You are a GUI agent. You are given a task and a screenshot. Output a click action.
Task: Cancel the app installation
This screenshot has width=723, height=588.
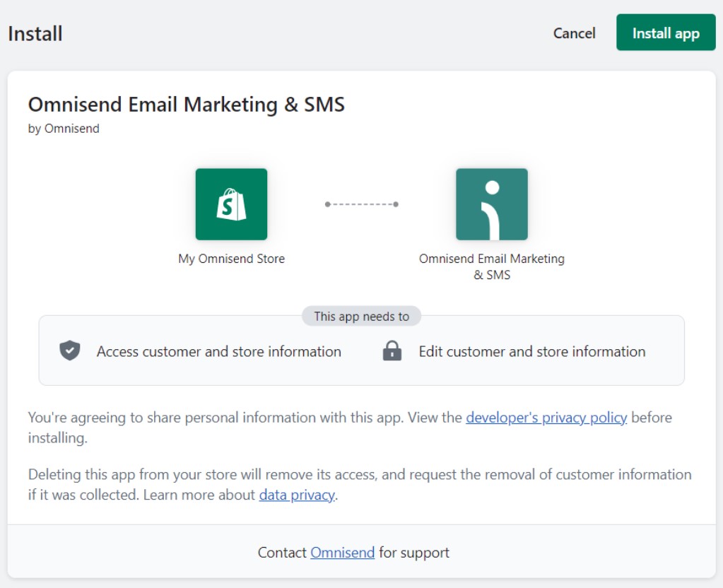coord(574,33)
